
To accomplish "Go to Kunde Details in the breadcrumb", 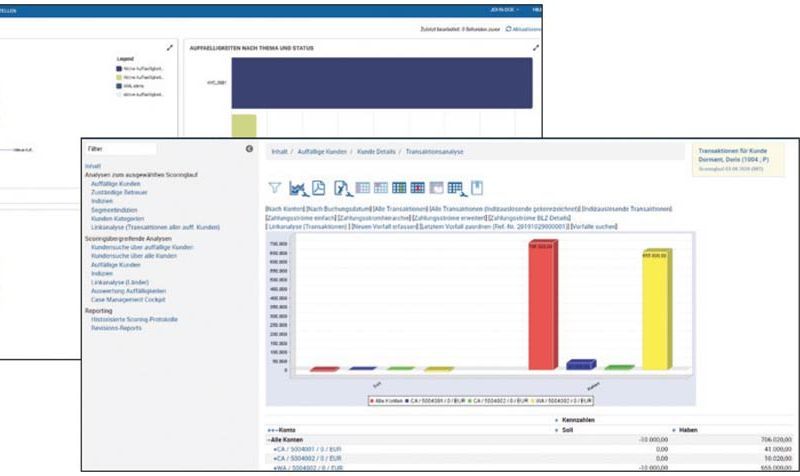I will click(376, 152).
